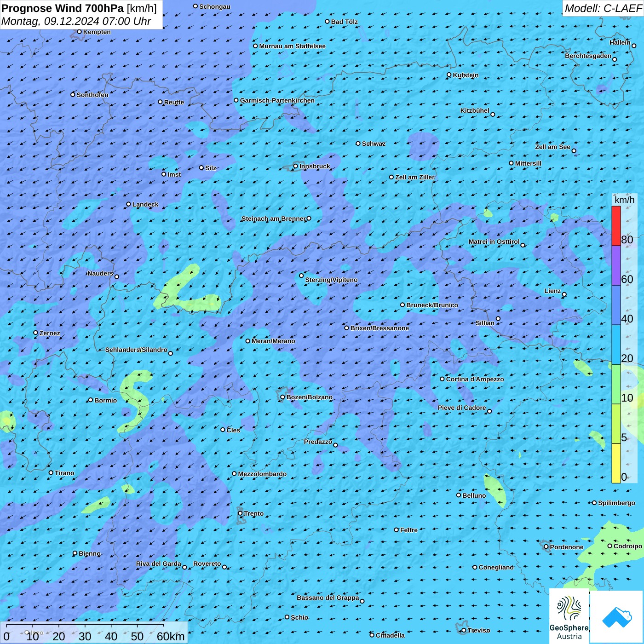This screenshot has height=644, width=644.
Task: Click the 'Reutte' label
Action: (x=174, y=102)
